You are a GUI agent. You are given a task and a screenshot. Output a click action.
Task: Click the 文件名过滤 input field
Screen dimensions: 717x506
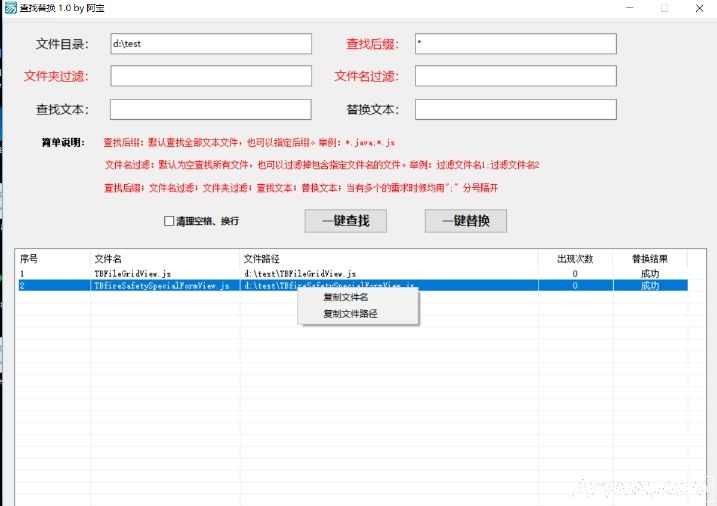(516, 76)
